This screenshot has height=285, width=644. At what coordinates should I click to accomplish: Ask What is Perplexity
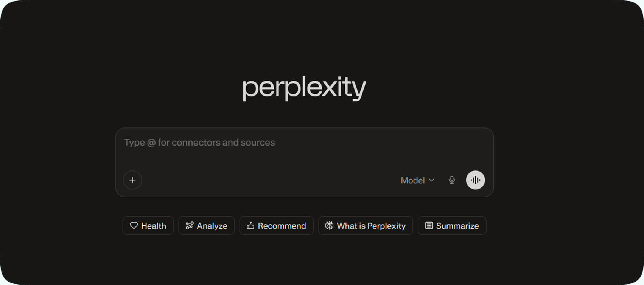point(366,226)
